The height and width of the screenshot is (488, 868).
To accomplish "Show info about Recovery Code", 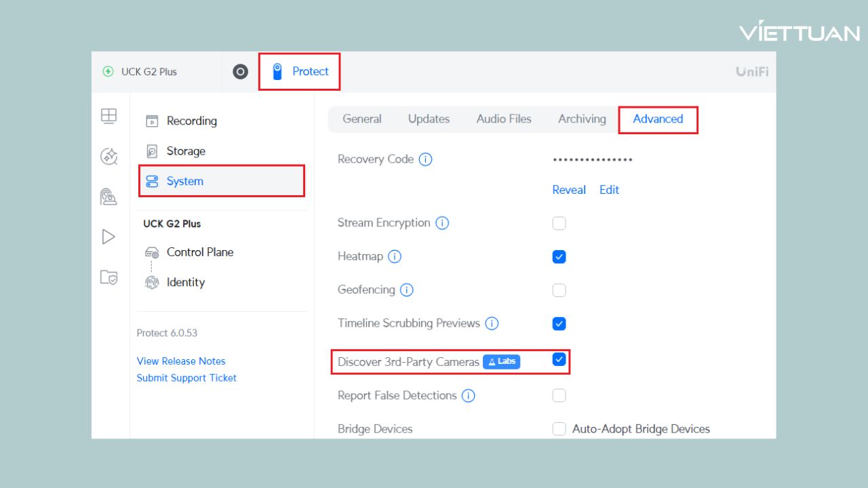I will 425,160.
